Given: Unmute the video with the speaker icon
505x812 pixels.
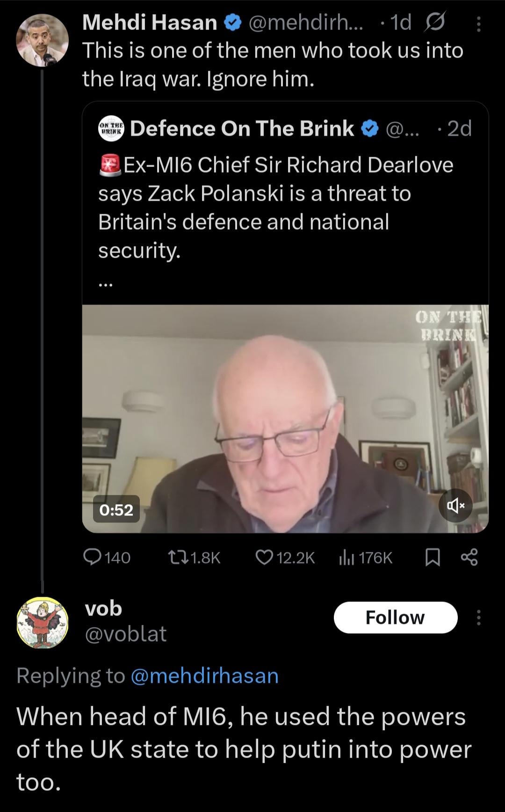Looking at the screenshot, I should [x=455, y=505].
